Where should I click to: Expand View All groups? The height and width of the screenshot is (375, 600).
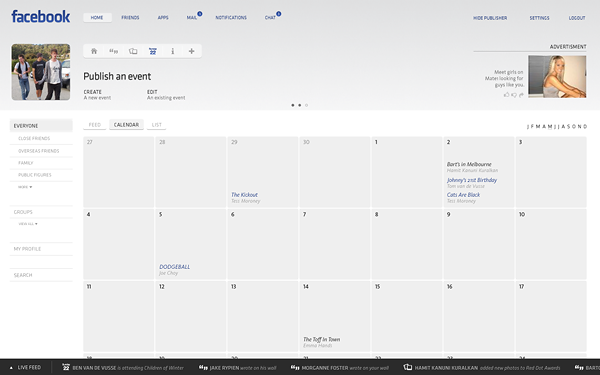click(28, 224)
